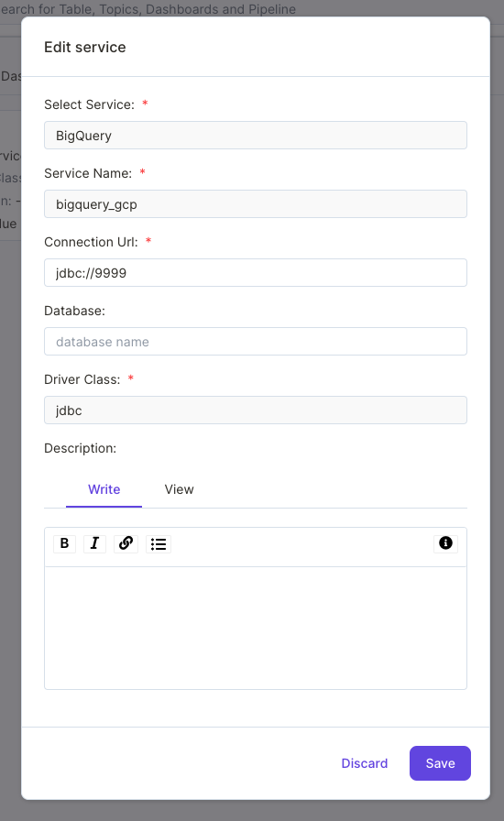Apply bold formatting in description editor
This screenshot has width=504, height=821.
tap(64, 543)
